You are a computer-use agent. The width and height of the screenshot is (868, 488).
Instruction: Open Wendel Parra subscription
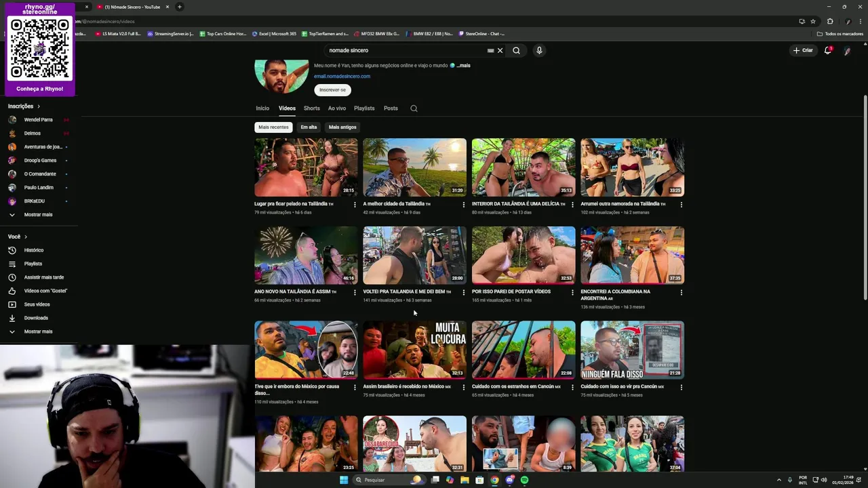click(39, 120)
